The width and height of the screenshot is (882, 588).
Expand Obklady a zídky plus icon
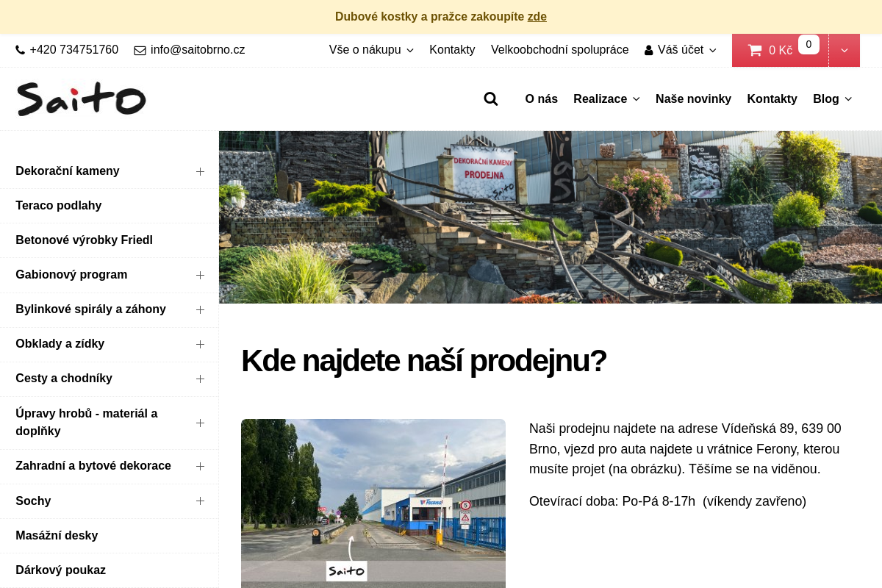pyautogui.click(x=200, y=344)
